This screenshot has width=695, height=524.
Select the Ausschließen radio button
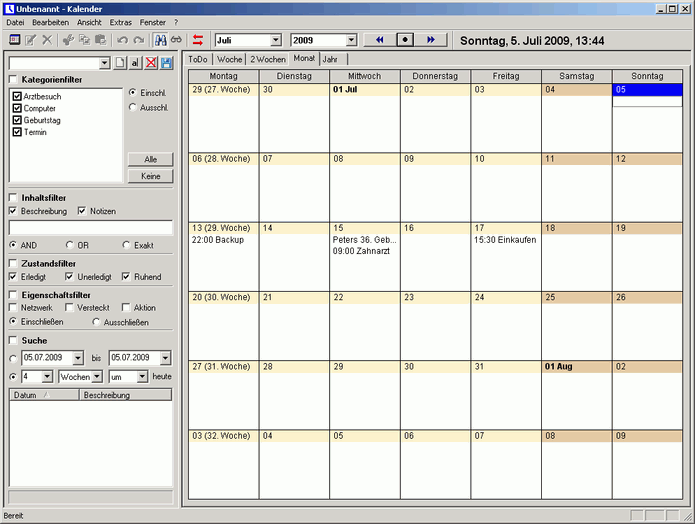coord(96,322)
